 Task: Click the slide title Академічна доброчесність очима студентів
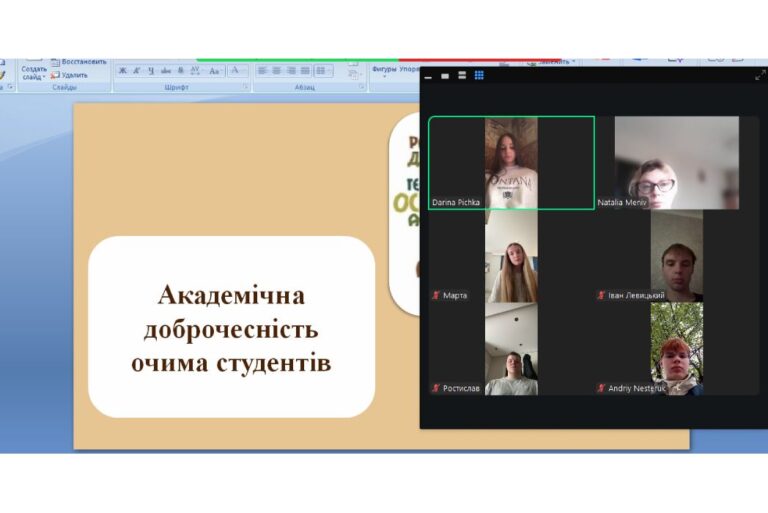click(x=231, y=329)
